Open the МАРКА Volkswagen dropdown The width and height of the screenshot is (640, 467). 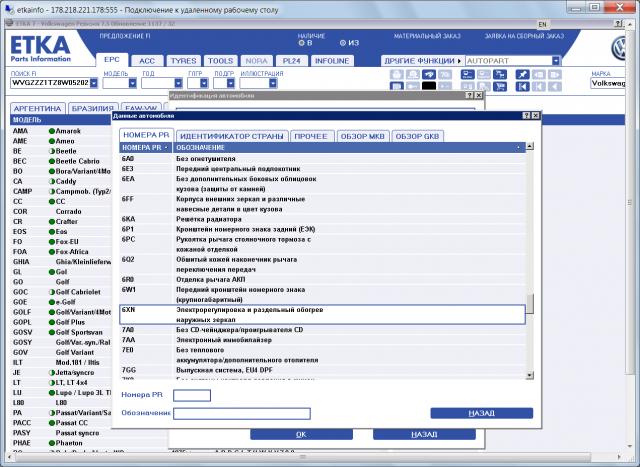pyautogui.click(x=608, y=83)
